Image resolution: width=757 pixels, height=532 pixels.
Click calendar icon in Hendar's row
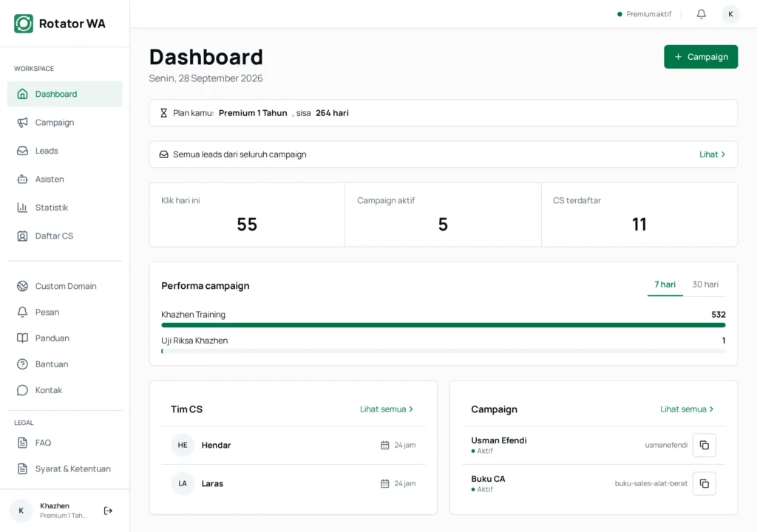pyautogui.click(x=384, y=445)
